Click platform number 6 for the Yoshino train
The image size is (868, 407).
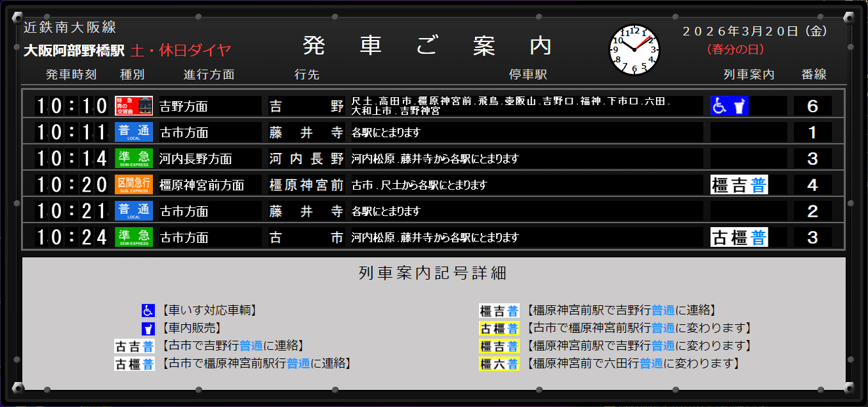(x=813, y=105)
